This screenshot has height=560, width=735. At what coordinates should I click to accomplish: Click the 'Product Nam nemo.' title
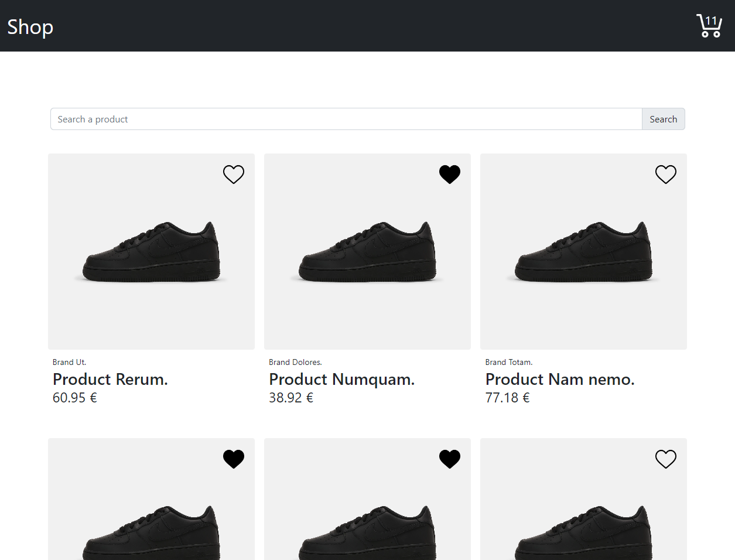click(x=559, y=380)
